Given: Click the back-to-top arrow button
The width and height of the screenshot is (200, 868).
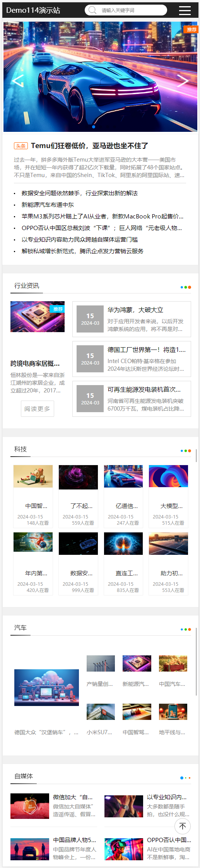Looking at the screenshot, I should [x=183, y=826].
